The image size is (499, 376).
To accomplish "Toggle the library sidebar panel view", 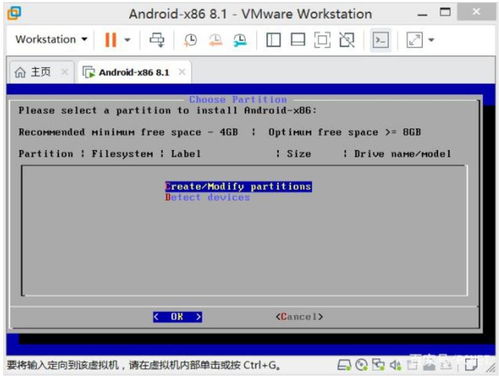I will (273, 40).
